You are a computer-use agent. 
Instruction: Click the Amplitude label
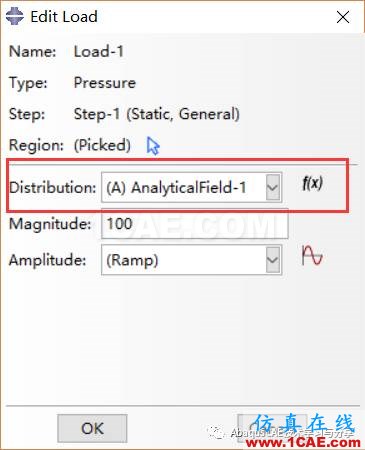coord(47,260)
